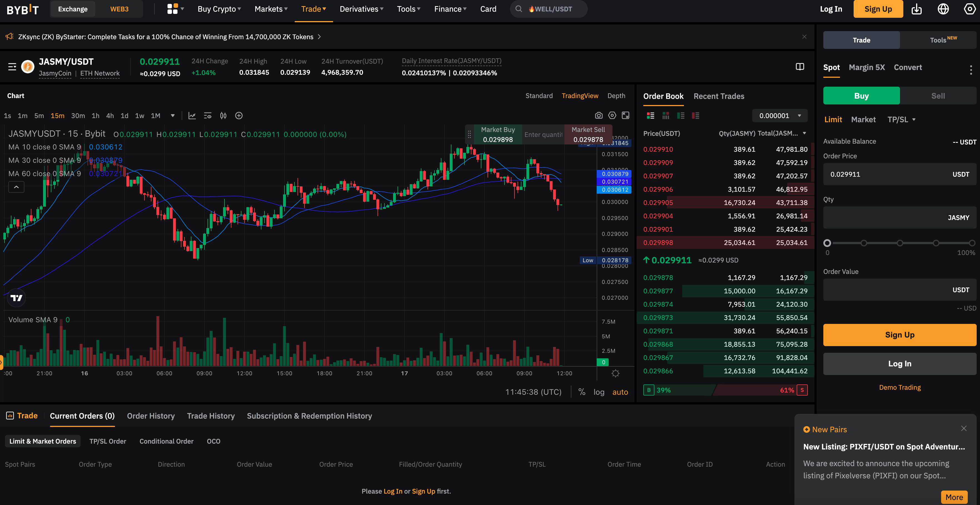Open the download app icon
Image resolution: width=980 pixels, height=505 pixels.
pyautogui.click(x=916, y=9)
